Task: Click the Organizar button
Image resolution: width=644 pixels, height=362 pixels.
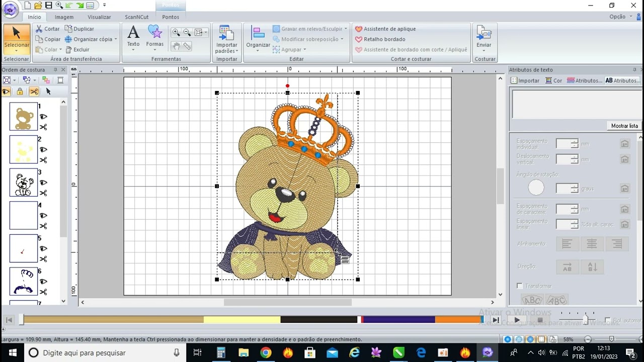Action: click(x=258, y=38)
